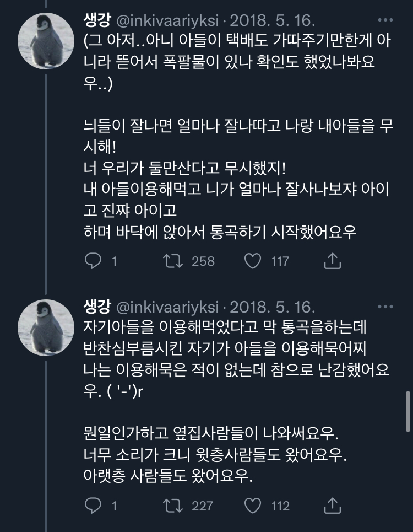Click @inkivaariyksi handle on the top tweet
This screenshot has width=413, height=532.
(167, 22)
